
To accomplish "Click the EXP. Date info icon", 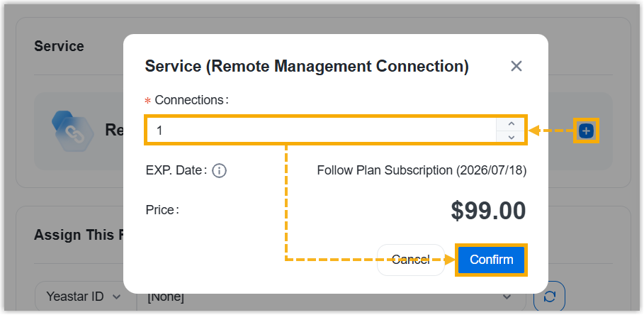I will click(x=219, y=171).
